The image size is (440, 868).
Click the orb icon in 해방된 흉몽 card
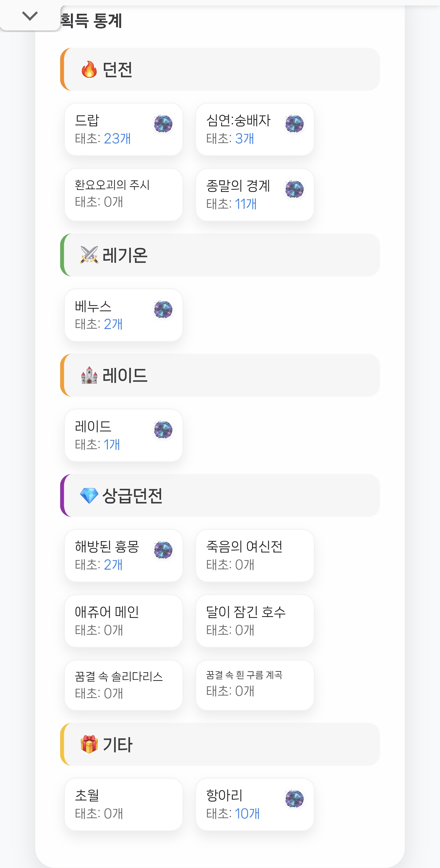tap(163, 550)
